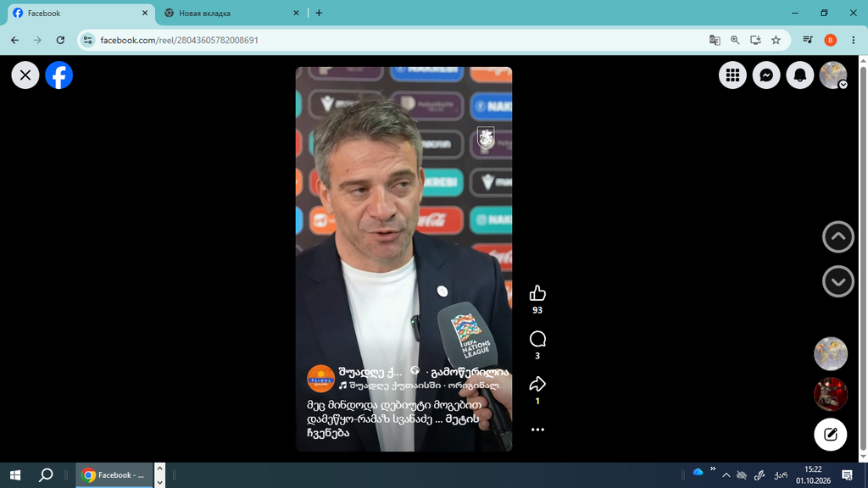
Task: Open OneDrive cloud tray icon
Action: pyautogui.click(x=698, y=472)
